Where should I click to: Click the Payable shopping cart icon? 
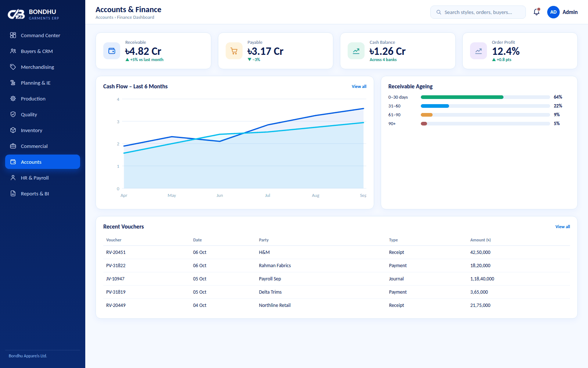[234, 51]
